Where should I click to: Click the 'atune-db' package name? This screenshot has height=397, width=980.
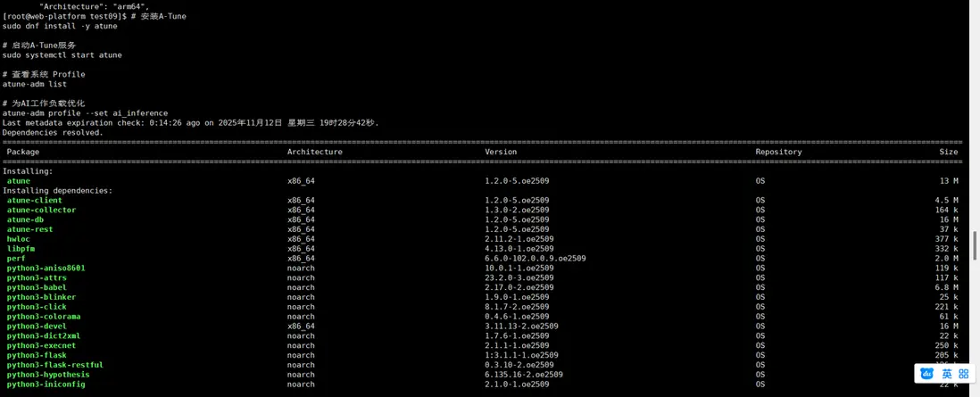click(x=25, y=219)
